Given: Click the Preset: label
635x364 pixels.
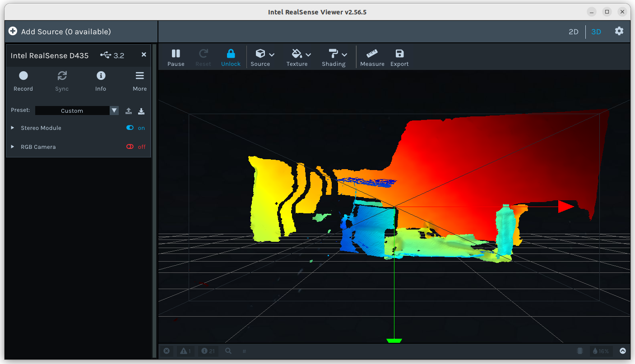Looking at the screenshot, I should click(x=20, y=110).
